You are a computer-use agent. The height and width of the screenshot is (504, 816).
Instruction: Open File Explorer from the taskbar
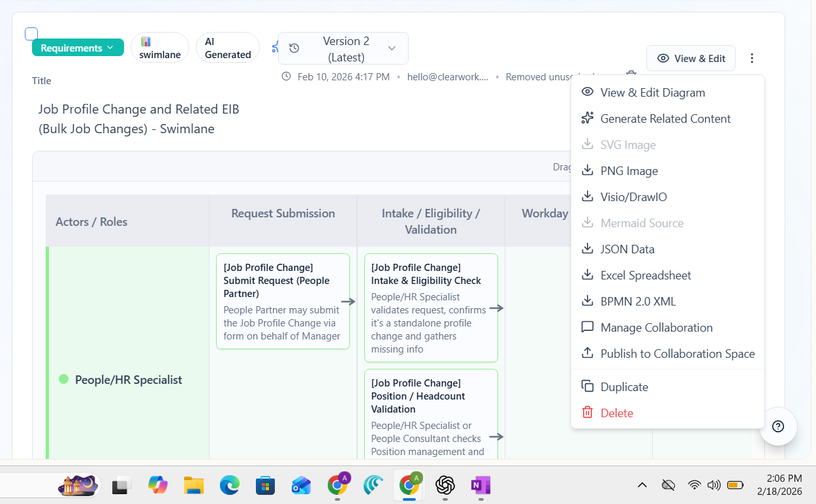(x=194, y=485)
